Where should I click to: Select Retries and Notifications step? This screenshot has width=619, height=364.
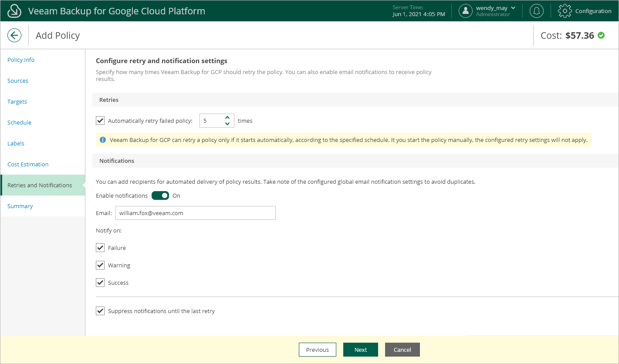coord(43,185)
